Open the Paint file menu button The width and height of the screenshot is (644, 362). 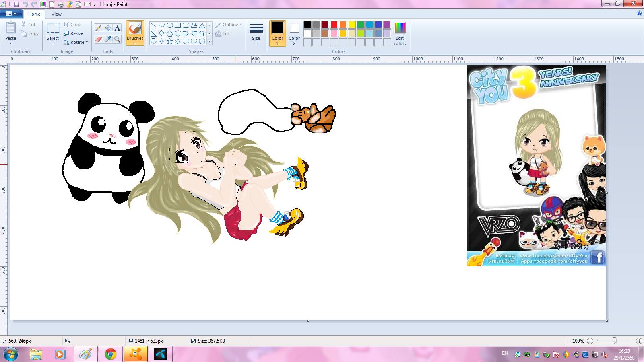pos(11,14)
